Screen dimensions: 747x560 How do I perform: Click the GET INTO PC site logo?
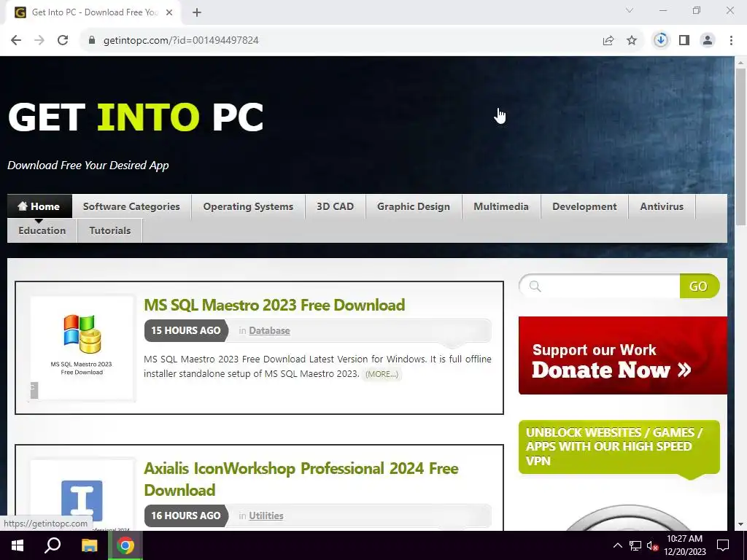(x=136, y=117)
